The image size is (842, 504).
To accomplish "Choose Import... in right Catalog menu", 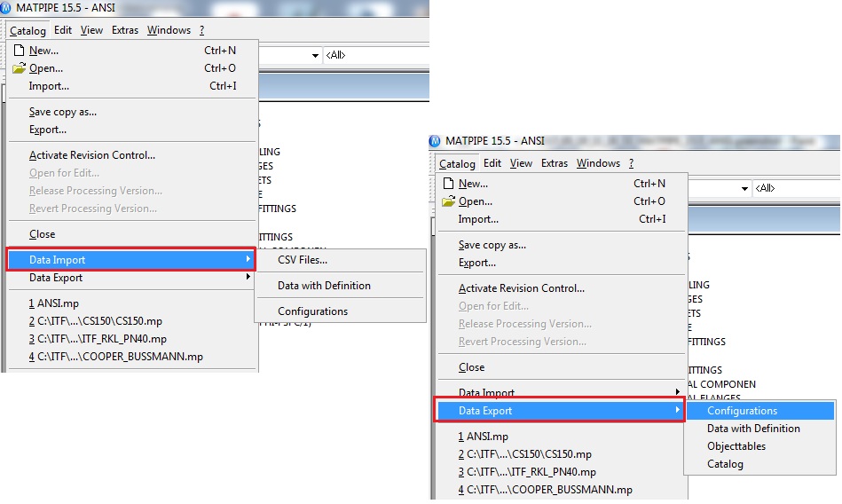I will (x=562, y=219).
